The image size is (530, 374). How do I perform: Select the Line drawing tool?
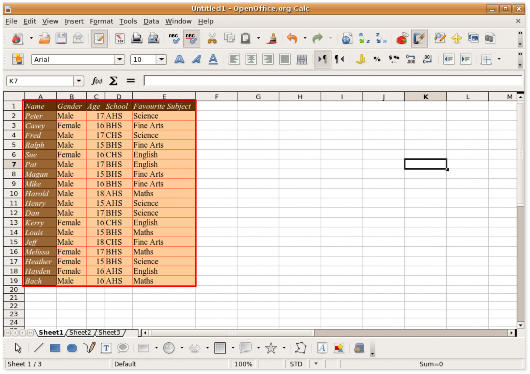(38, 348)
